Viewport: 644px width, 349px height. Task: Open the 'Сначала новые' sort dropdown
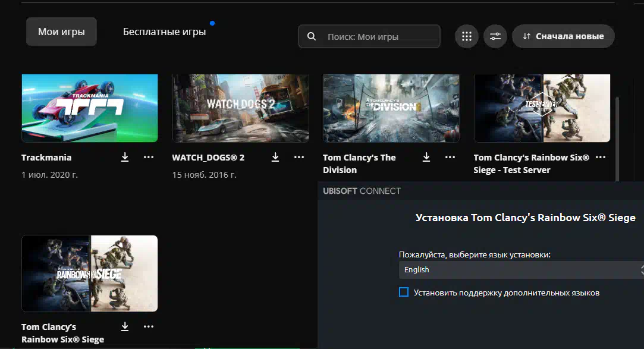563,36
